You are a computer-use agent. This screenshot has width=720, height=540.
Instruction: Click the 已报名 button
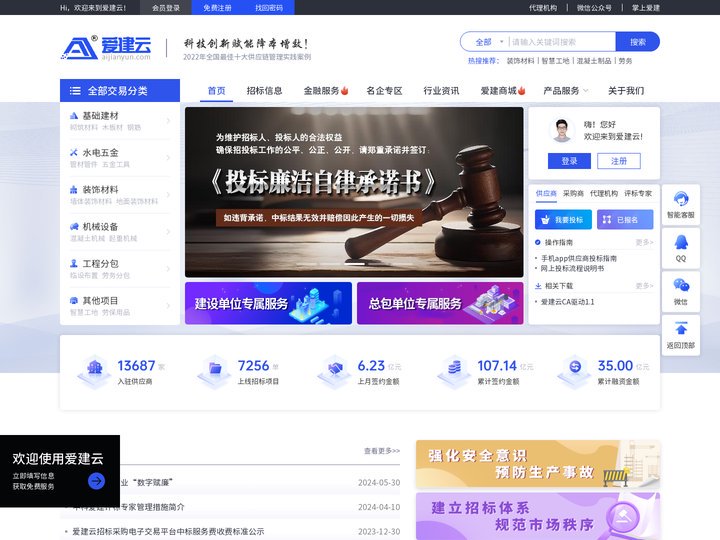tap(625, 219)
